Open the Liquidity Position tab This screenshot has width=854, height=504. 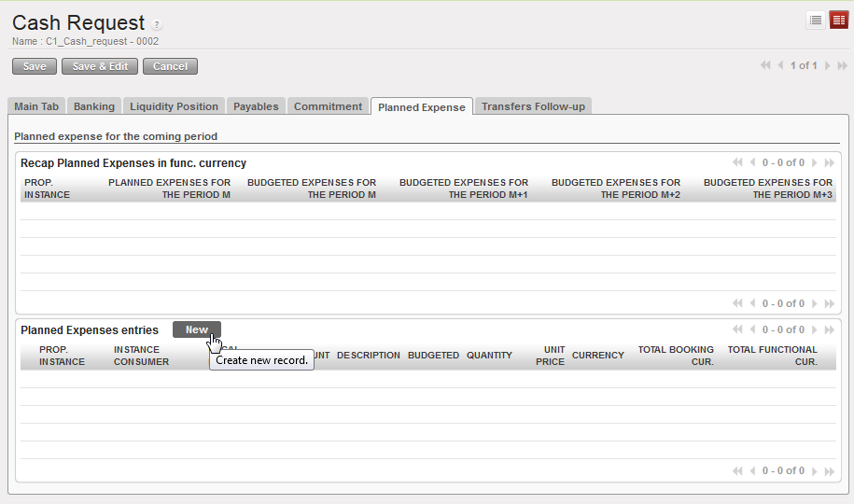(x=175, y=106)
